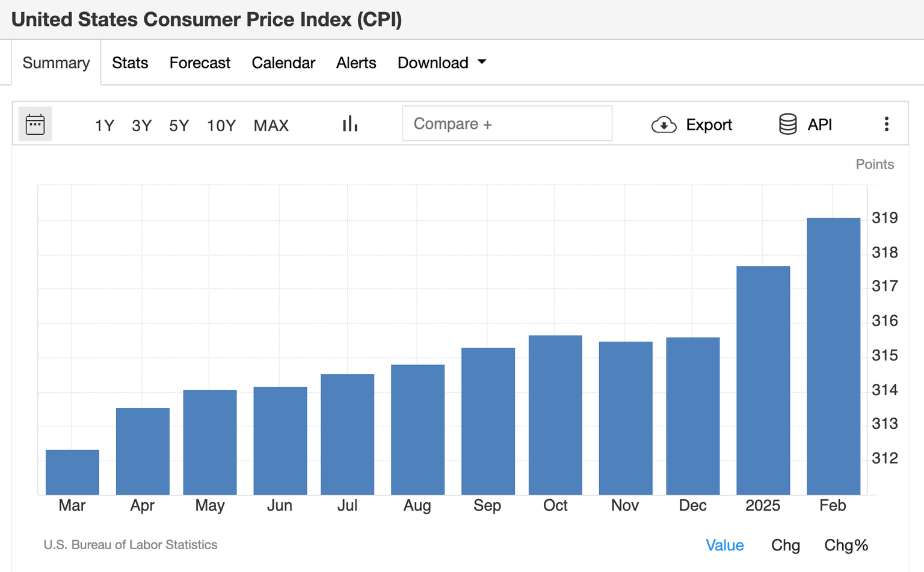Open the Alerts section
This screenshot has height=572, width=924.
click(x=356, y=63)
